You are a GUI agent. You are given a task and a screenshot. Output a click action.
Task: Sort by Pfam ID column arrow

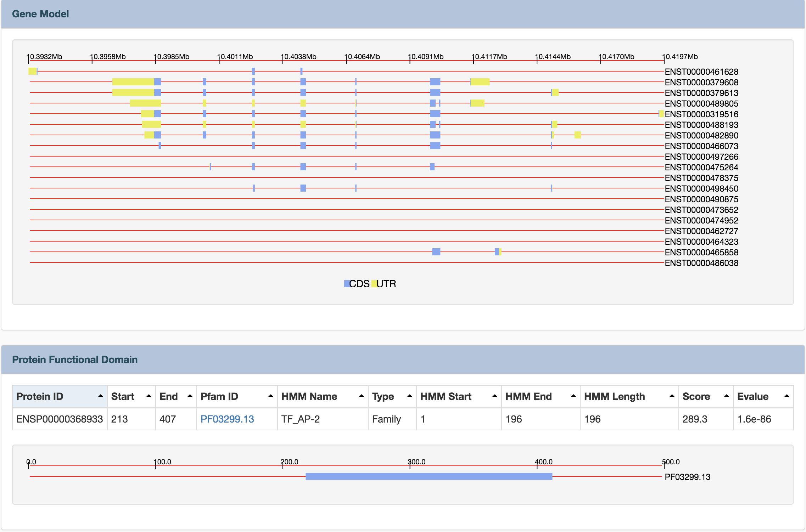[271, 396]
